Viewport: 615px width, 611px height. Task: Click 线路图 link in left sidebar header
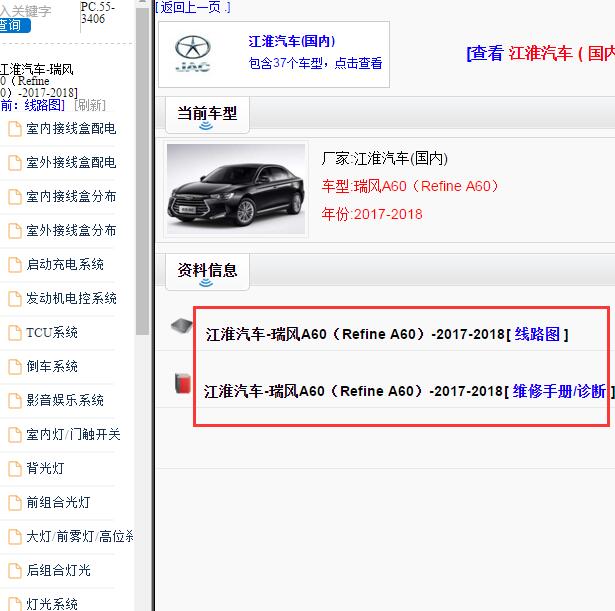[44, 105]
